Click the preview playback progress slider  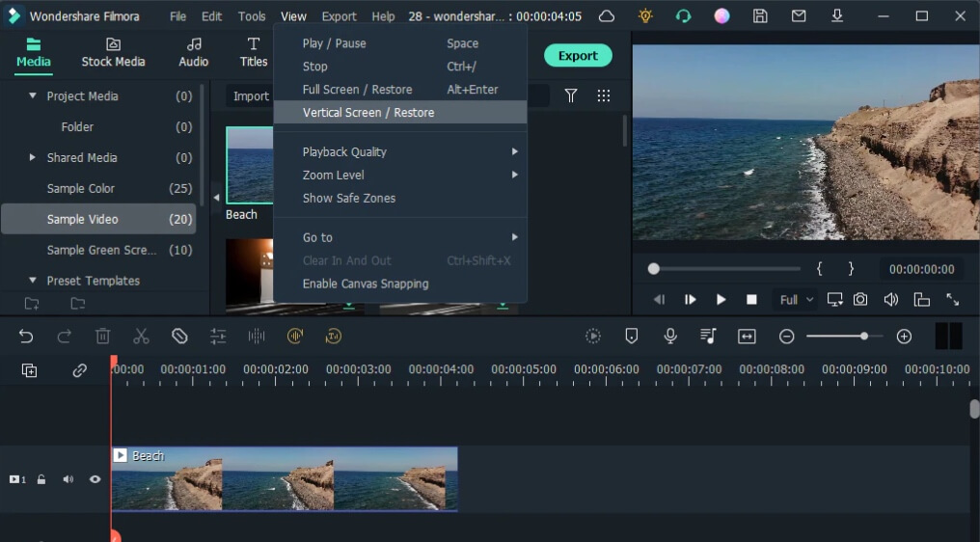725,269
